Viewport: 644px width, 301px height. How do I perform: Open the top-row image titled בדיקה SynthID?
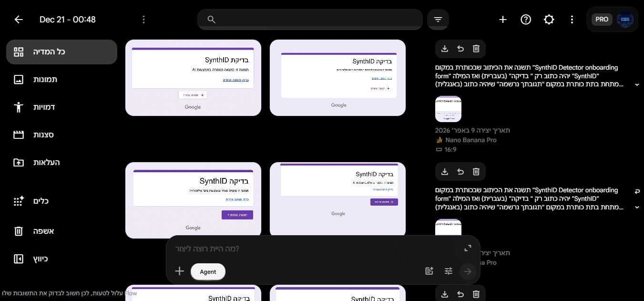point(337,78)
